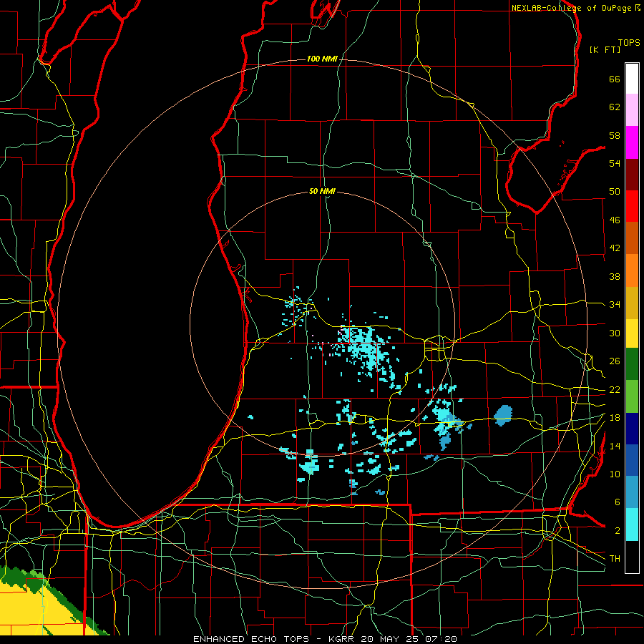Click the '100 NMI' range ring label

pyautogui.click(x=322, y=59)
